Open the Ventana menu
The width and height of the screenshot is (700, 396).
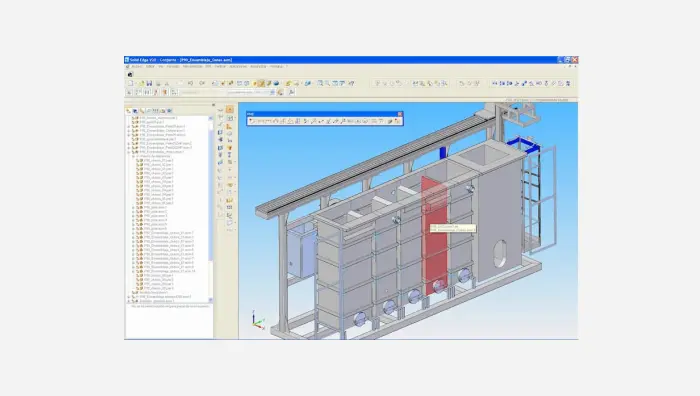coord(276,67)
